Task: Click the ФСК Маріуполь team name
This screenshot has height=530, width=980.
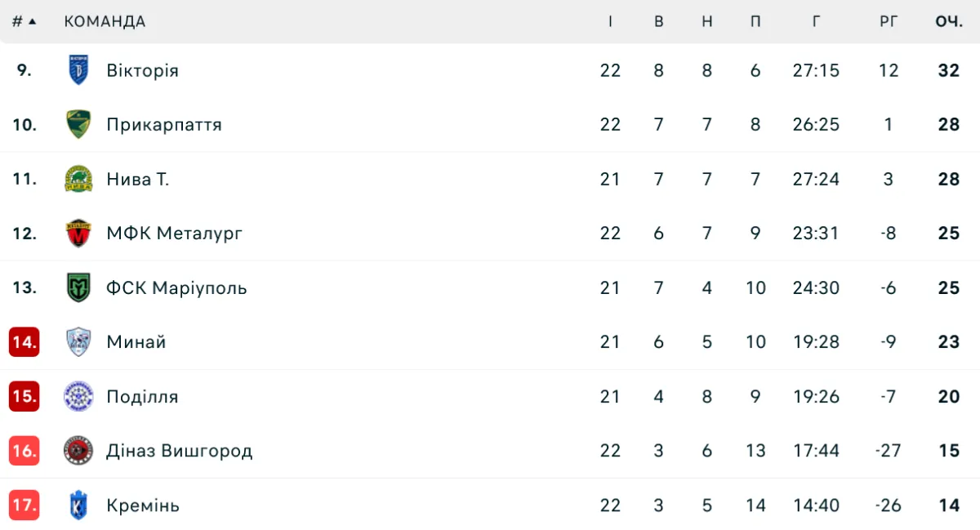Action: [x=176, y=287]
